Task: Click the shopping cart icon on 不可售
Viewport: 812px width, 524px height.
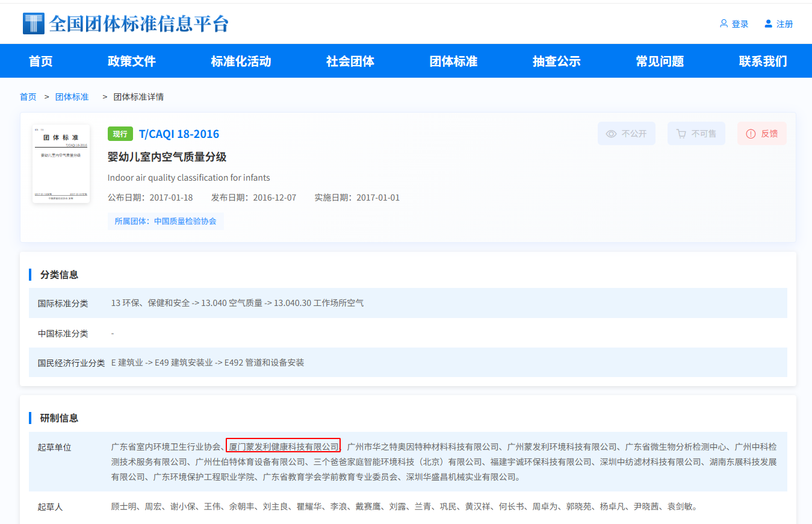Action: pos(681,134)
